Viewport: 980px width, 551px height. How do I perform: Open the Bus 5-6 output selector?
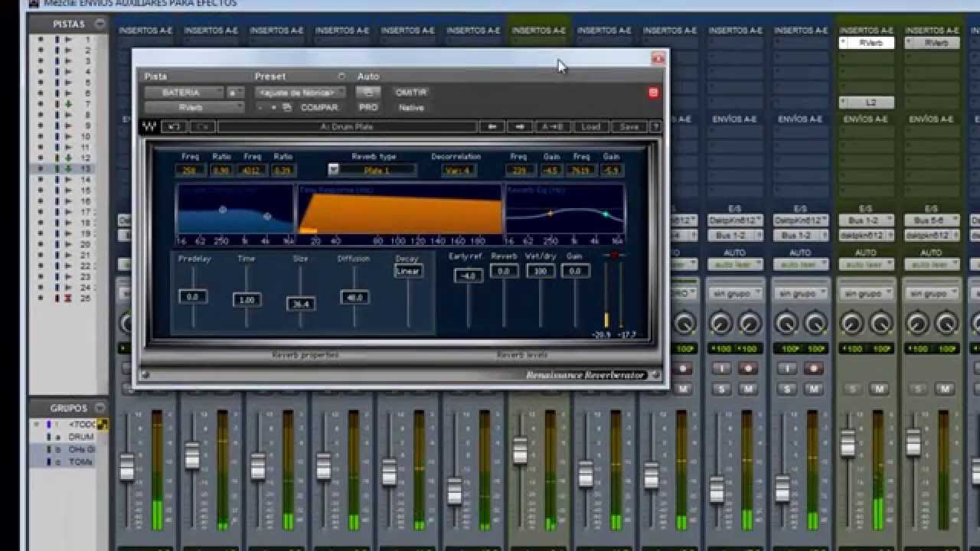pos(932,220)
